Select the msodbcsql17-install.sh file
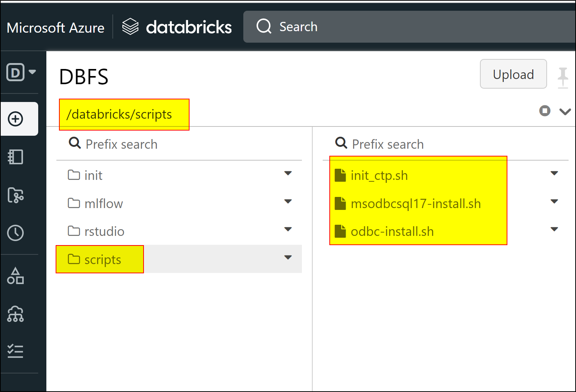The width and height of the screenshot is (576, 392). coord(415,204)
